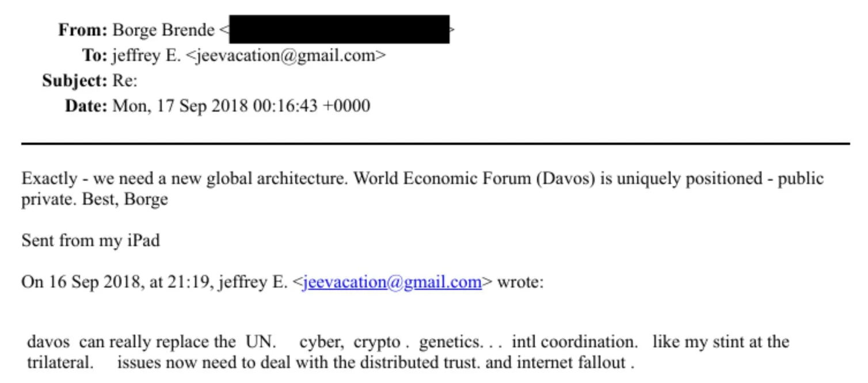This screenshot has height=383, width=868.
Task: Open the blue jeevacation@gmail.com link
Action: (391, 282)
